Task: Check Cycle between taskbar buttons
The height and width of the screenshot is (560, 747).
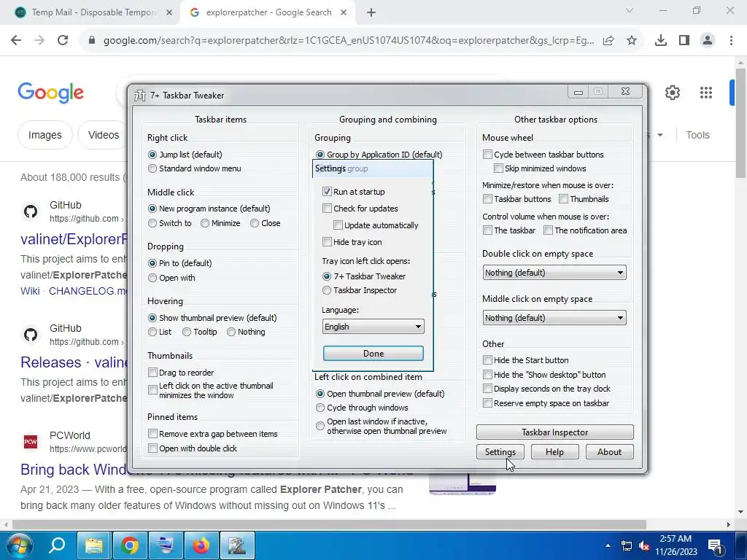Action: point(487,155)
